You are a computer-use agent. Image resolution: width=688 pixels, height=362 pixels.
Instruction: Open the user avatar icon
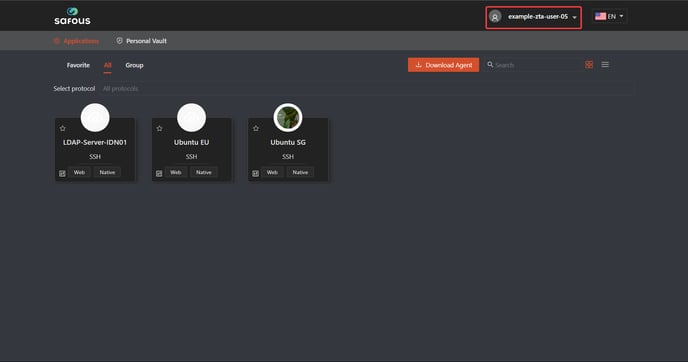495,17
